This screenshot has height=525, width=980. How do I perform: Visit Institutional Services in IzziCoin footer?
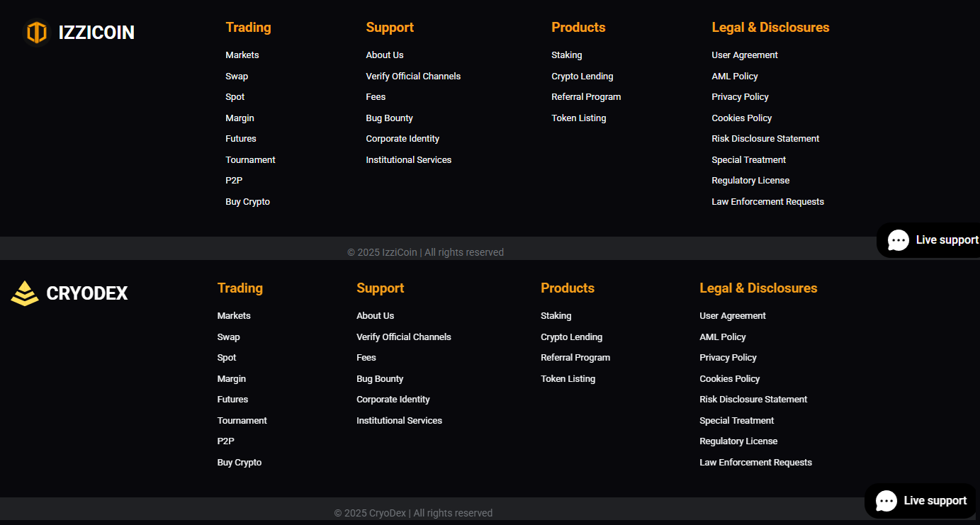point(408,160)
